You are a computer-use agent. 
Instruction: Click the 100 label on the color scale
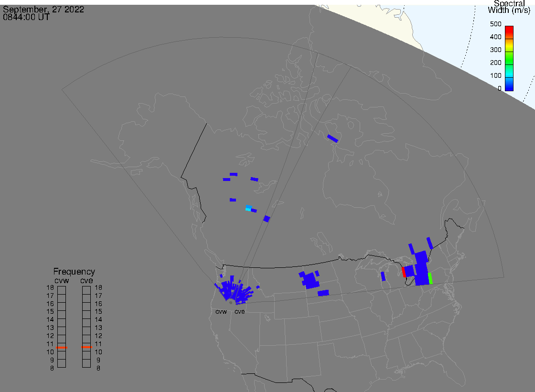pos(495,76)
